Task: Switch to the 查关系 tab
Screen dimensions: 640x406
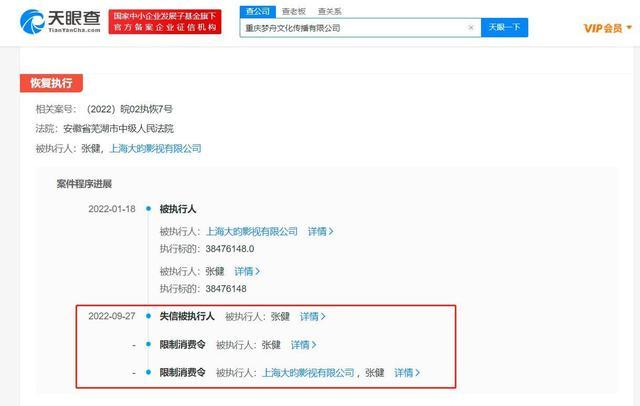Action: point(329,11)
